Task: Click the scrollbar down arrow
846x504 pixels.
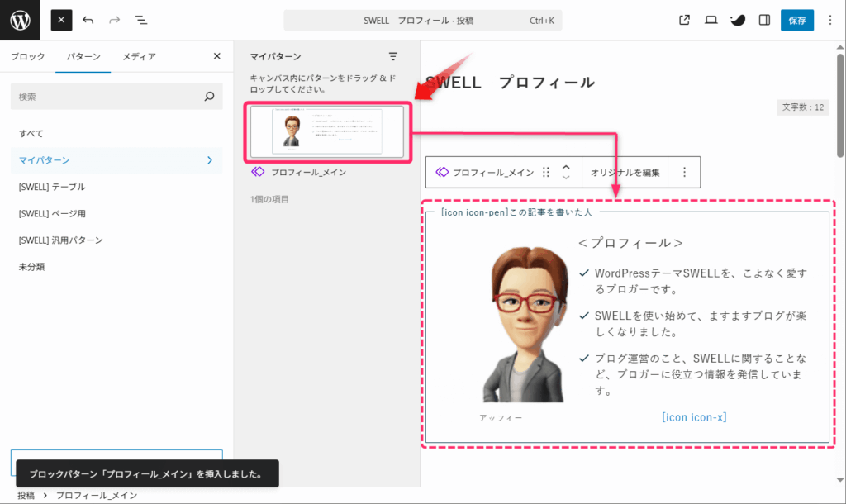Action: 840,480
